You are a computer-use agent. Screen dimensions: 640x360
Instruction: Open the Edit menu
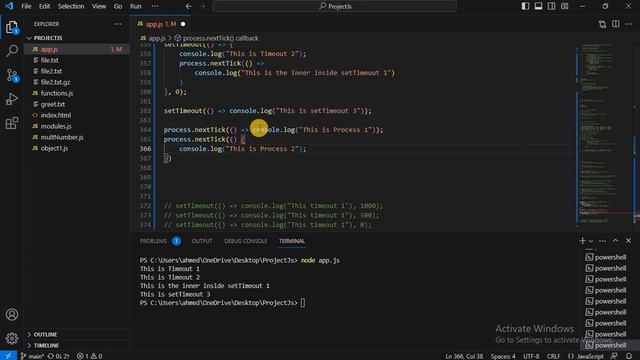tap(44, 6)
